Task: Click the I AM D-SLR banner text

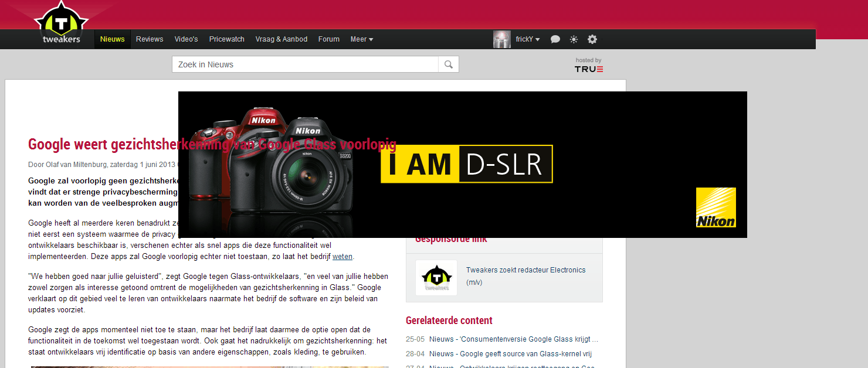Action: click(467, 164)
